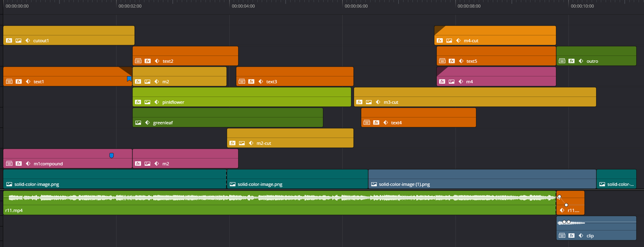Select the pinkflower clip name
The width and height of the screenshot is (644, 247).
pyautogui.click(x=174, y=102)
